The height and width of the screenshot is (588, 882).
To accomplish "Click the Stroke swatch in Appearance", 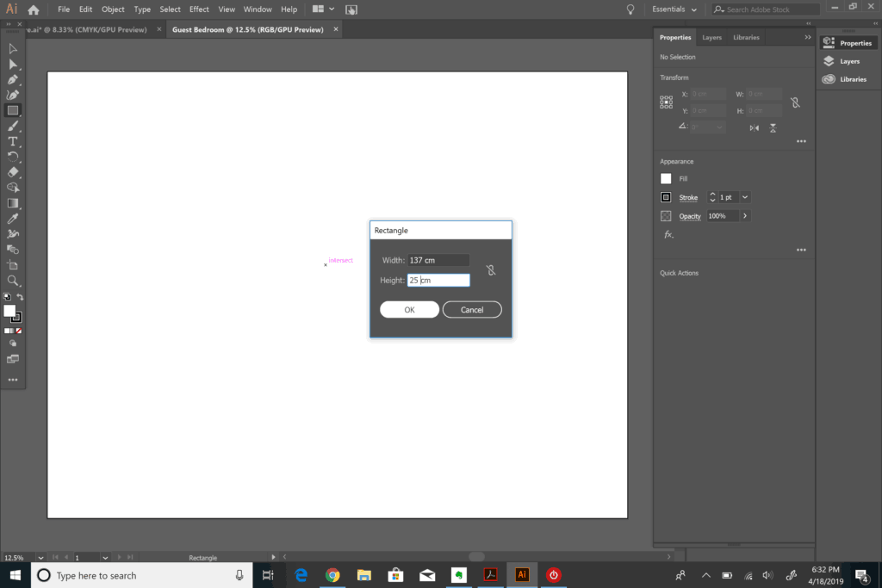I will [x=666, y=197].
